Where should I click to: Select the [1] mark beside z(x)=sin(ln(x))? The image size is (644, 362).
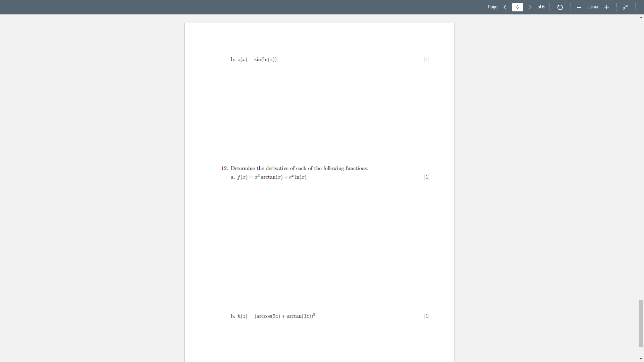(427, 59)
